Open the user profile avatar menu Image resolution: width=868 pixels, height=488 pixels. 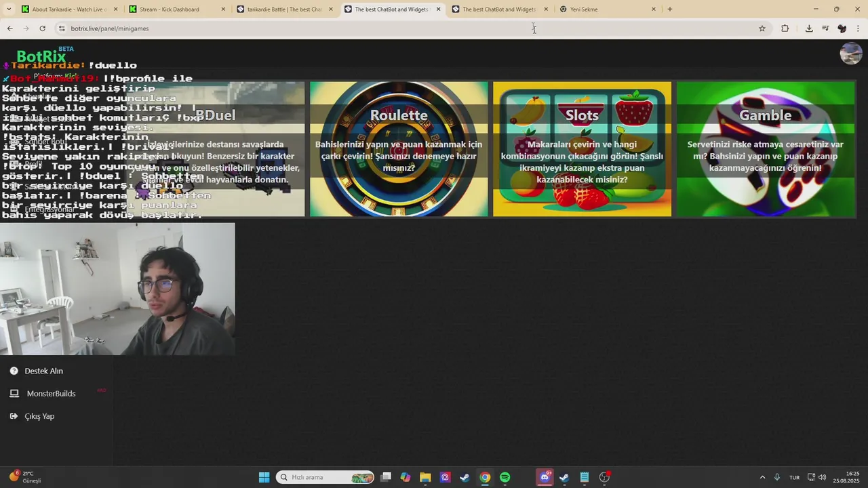point(851,54)
